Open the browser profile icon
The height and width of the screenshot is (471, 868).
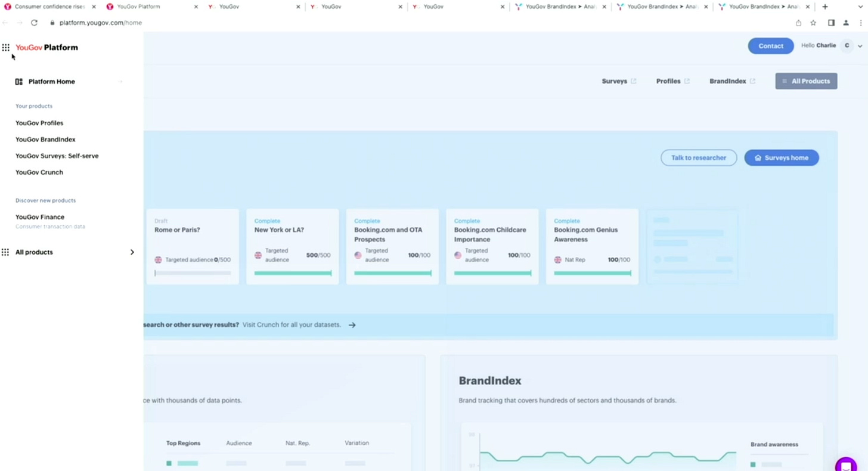click(845, 23)
